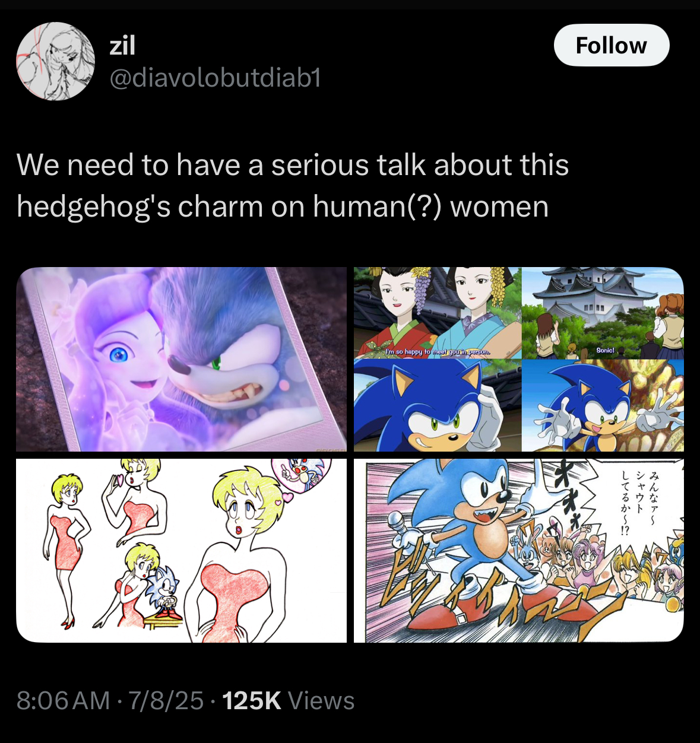700x743 pixels.
Task: Follow the user zil
Action: pyautogui.click(x=612, y=45)
